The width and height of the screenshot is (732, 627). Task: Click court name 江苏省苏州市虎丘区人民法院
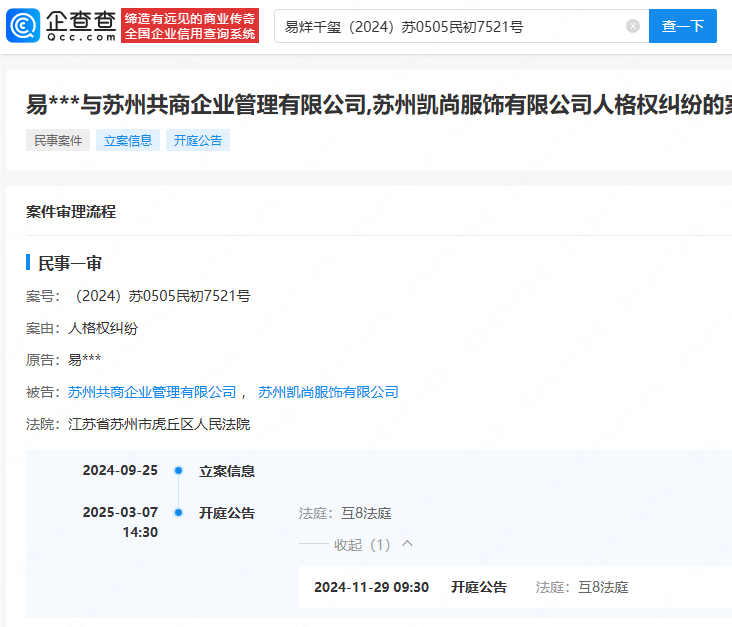(x=159, y=424)
